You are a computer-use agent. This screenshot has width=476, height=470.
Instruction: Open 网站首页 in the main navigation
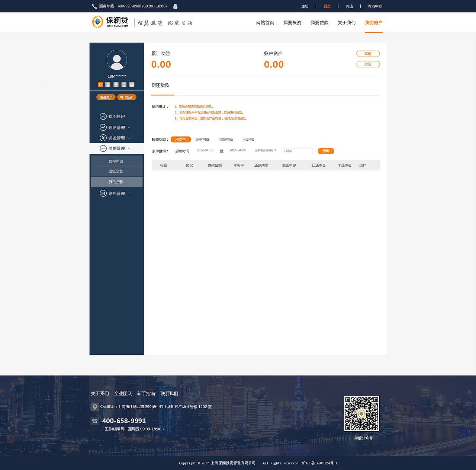(265, 23)
